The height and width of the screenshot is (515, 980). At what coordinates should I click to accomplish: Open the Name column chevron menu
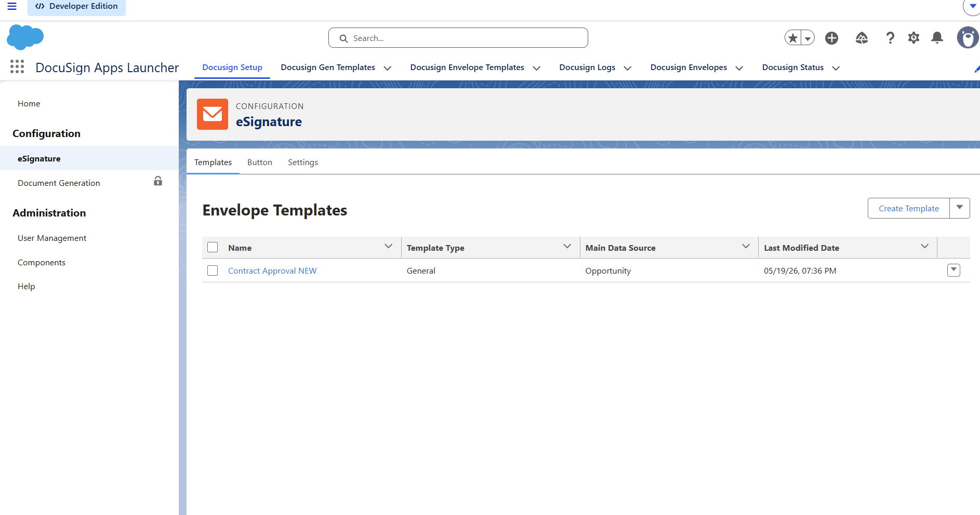pos(389,247)
